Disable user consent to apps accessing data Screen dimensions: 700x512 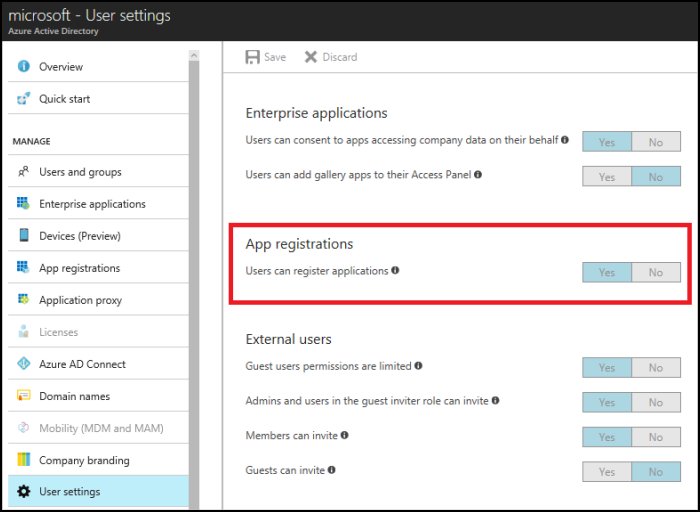(656, 142)
